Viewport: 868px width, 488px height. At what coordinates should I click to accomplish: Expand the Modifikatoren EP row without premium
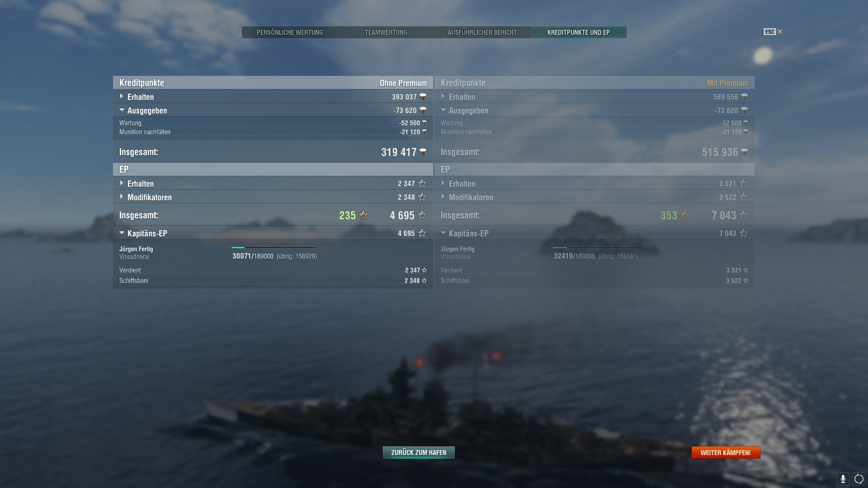pos(273,197)
